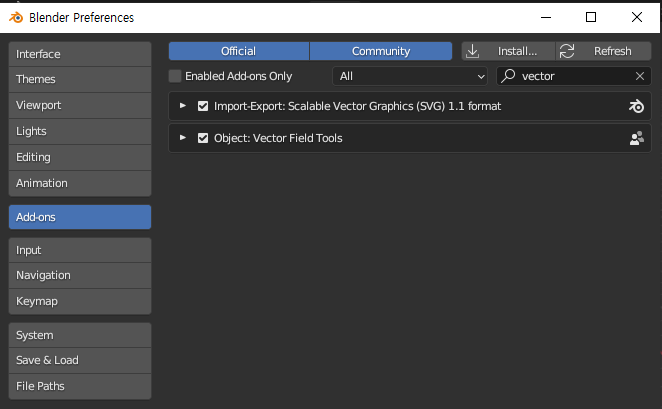Click the Install download arrow icon
This screenshot has width=662, height=409.
[472, 51]
